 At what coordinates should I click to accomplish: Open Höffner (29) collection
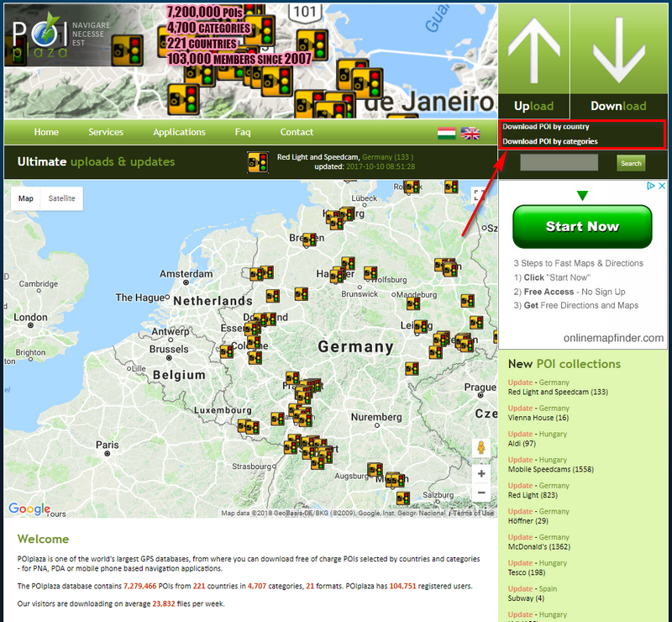(528, 521)
